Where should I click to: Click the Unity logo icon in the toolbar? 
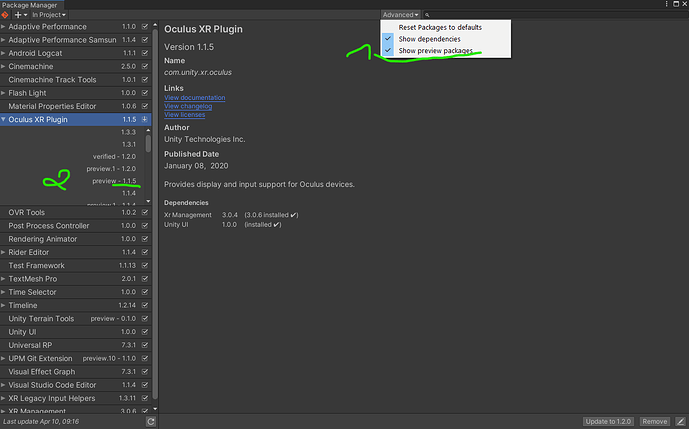pos(5,15)
